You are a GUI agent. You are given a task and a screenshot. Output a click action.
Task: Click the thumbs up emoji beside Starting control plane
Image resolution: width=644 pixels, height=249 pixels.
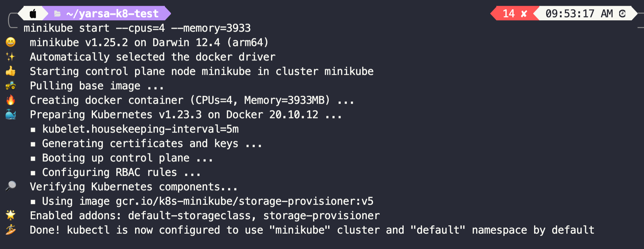10,71
